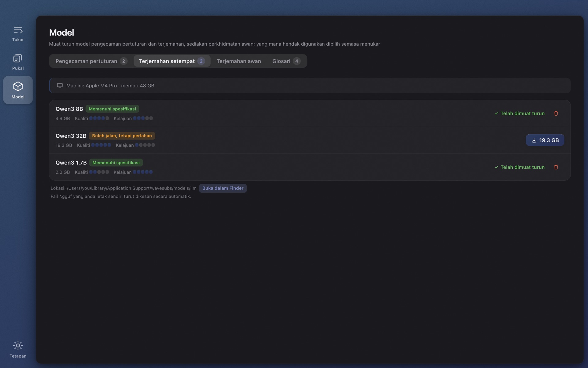
Task: Delete the downloaded Qwen3 8B model
Action: (556, 113)
